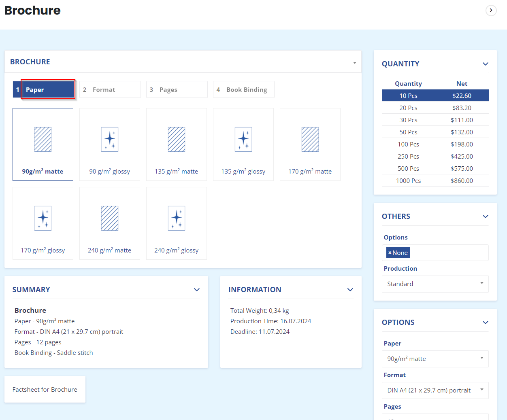Click 'Total Weight: 0,34 kg' text
The height and width of the screenshot is (420, 507).
(260, 311)
